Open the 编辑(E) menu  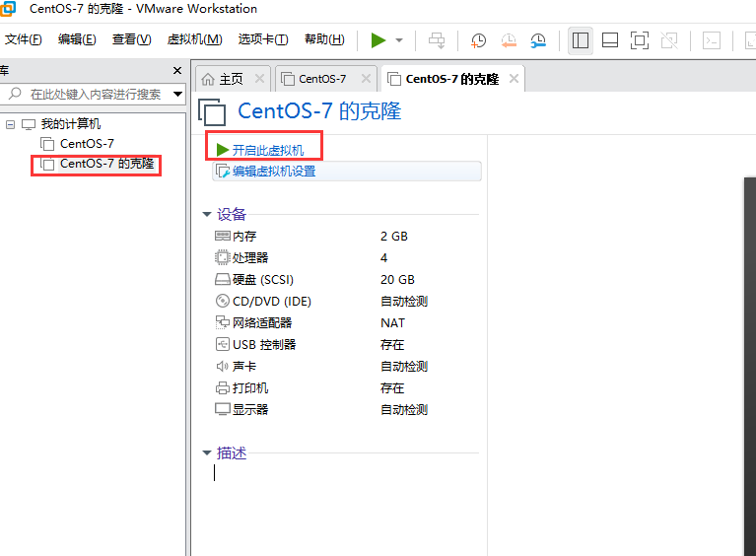(77, 39)
